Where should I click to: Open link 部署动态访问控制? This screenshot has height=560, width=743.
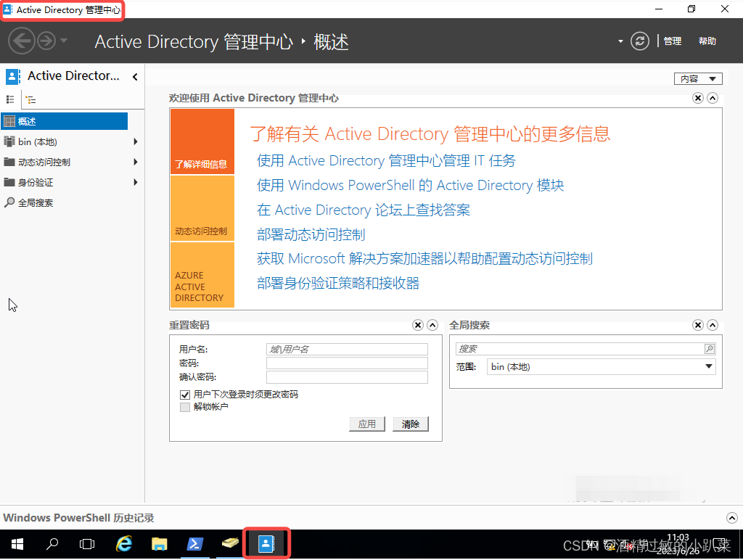click(311, 234)
